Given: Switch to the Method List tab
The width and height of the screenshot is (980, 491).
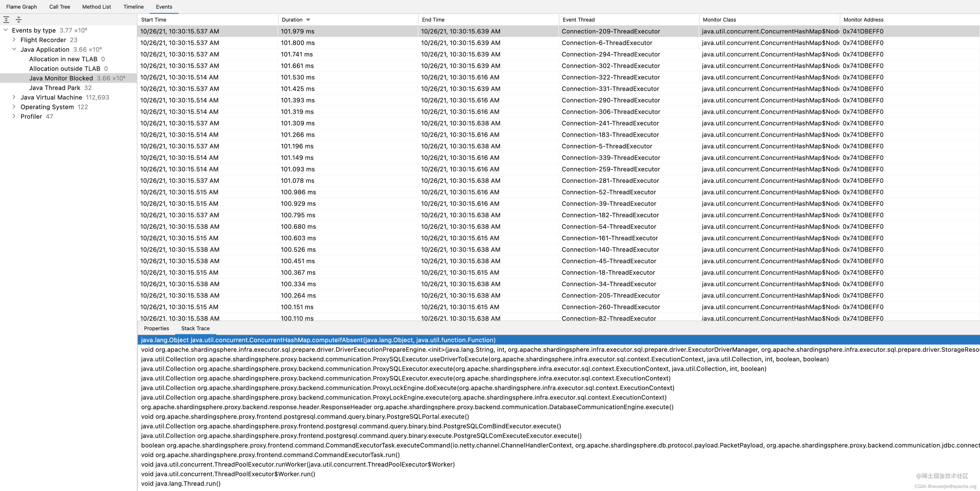Looking at the screenshot, I should pyautogui.click(x=96, y=6).
